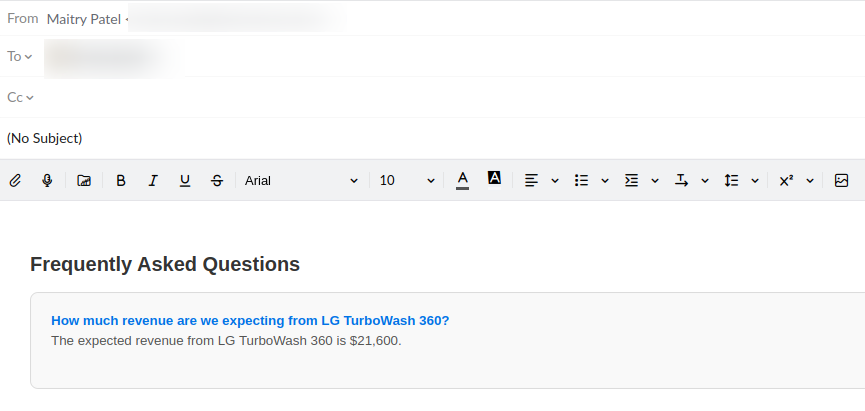Screen dimensions: 865x411
Task: Toggle underline formatting
Action: click(185, 181)
